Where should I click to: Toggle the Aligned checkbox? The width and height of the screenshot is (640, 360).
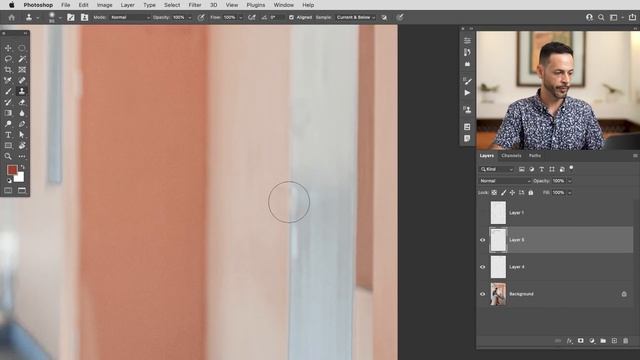click(291, 18)
